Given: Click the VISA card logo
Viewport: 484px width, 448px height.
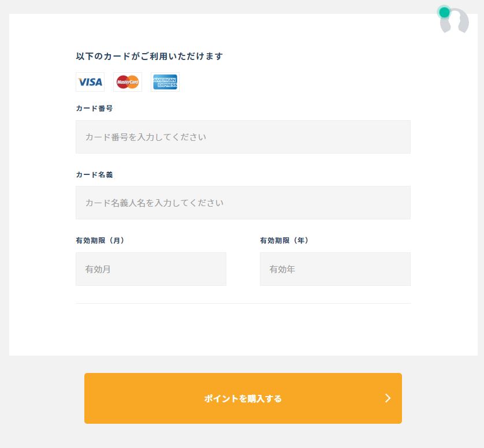Looking at the screenshot, I should tap(90, 82).
